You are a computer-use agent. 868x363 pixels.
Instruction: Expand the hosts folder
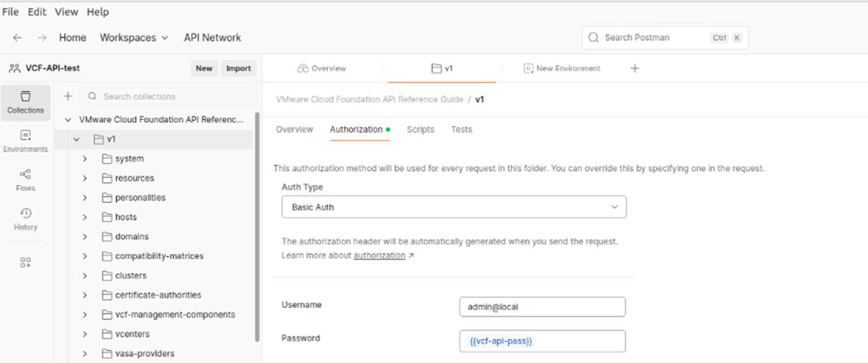[85, 217]
